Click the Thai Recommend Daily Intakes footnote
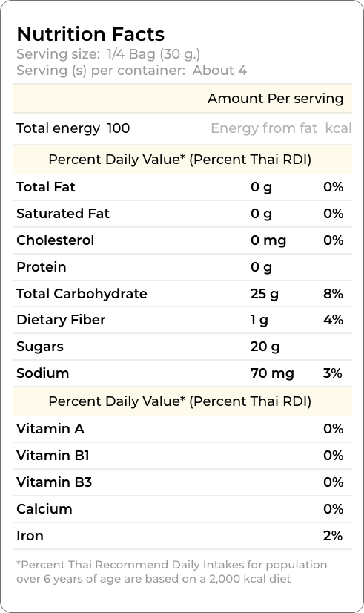 [172, 571]
